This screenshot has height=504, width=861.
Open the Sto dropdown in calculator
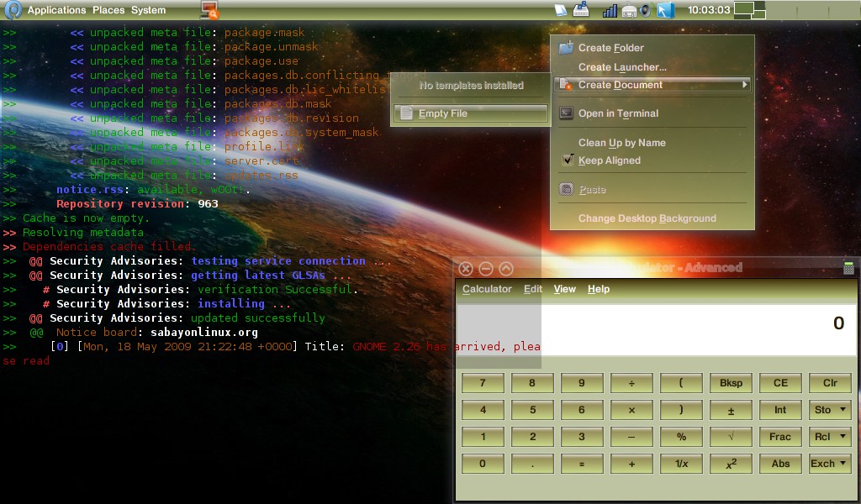click(830, 410)
